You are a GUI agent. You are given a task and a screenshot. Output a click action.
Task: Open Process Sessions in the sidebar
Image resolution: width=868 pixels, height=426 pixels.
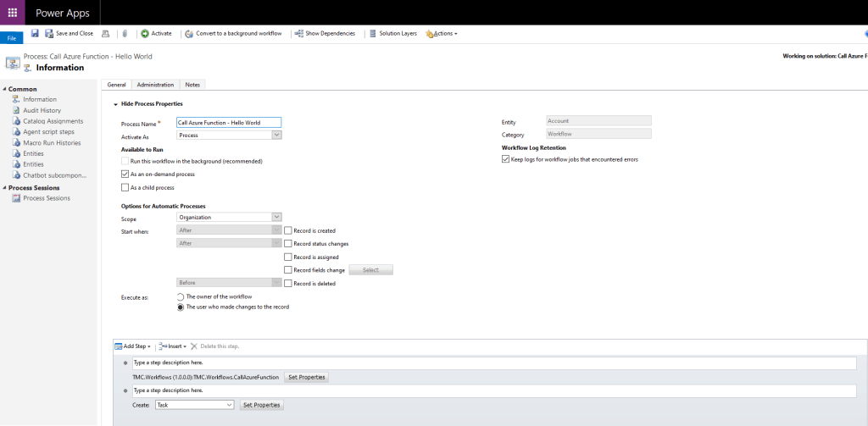point(47,198)
